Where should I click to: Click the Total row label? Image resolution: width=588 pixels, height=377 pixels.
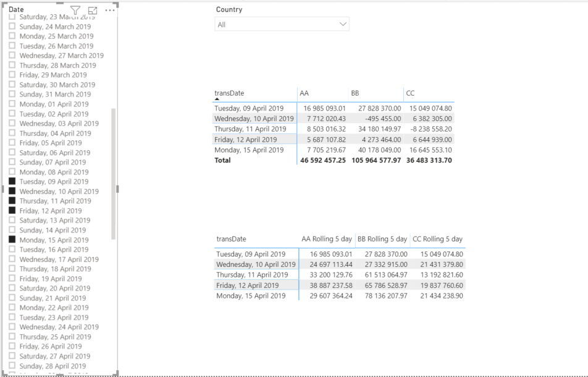point(222,160)
